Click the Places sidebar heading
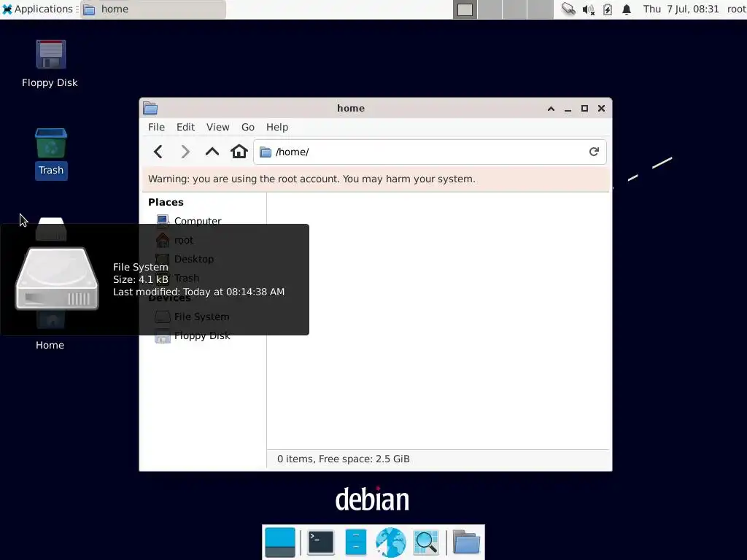 (166, 202)
